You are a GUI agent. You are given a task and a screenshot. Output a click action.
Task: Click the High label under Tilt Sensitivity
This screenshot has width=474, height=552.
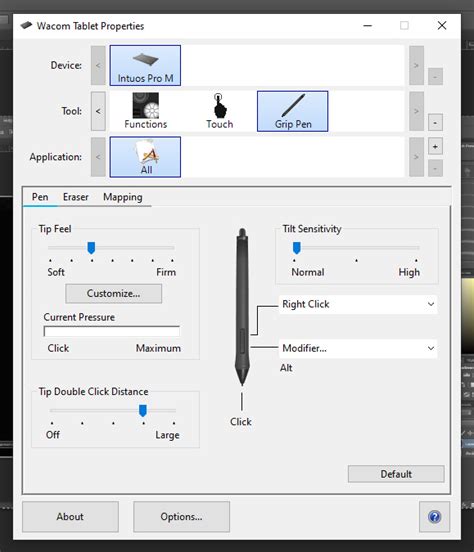click(x=409, y=272)
